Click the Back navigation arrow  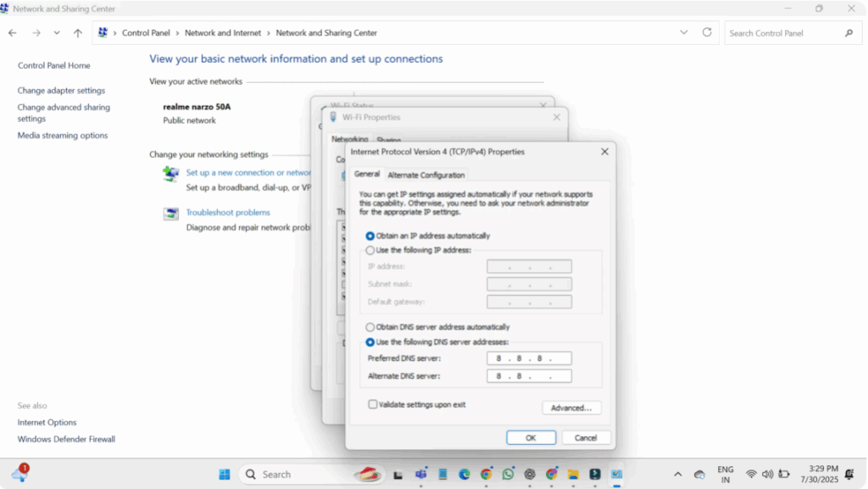click(x=13, y=33)
